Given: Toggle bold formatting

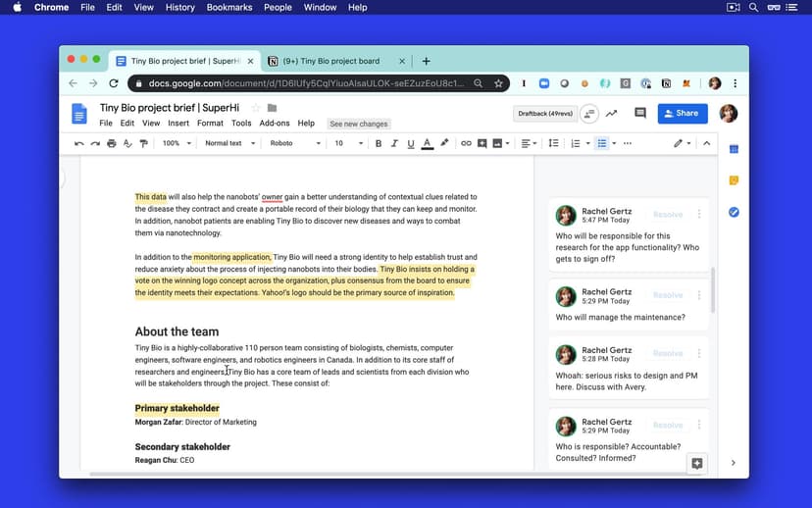Looking at the screenshot, I should (379, 143).
